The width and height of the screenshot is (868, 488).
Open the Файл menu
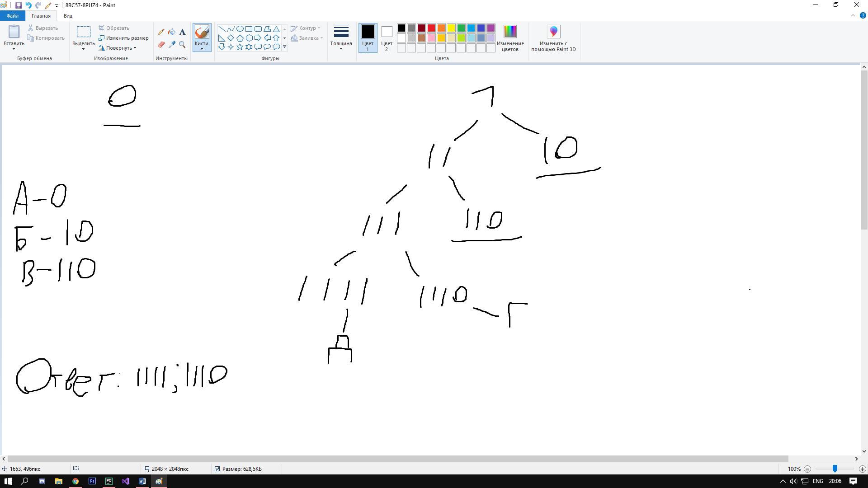pos(13,16)
